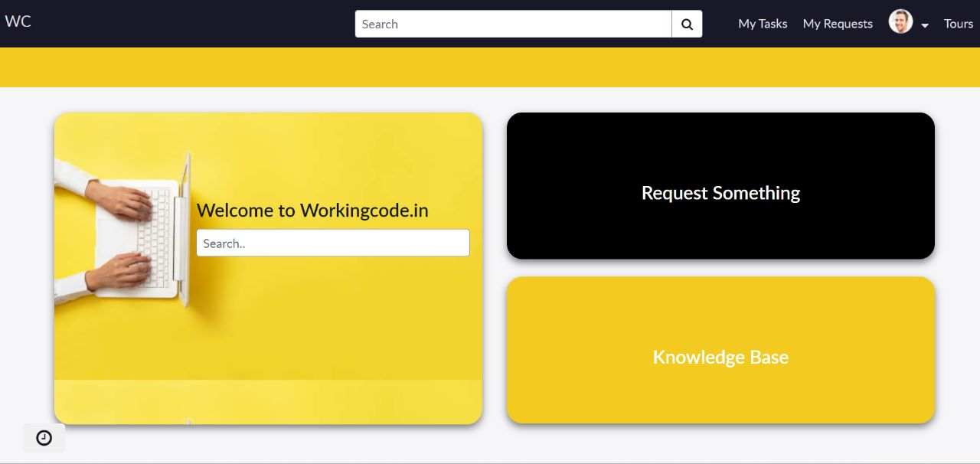Click the 'Request Something' title text

720,193
